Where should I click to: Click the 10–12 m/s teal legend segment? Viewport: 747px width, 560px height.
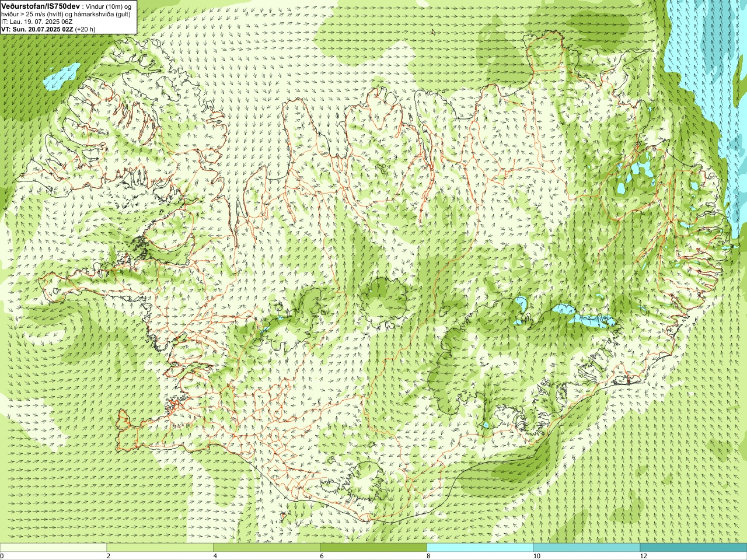[587, 548]
